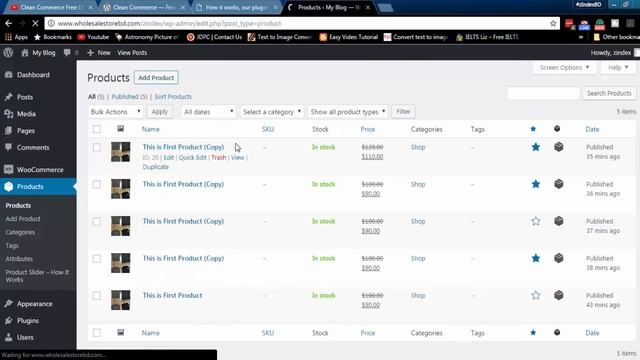The image size is (640, 360).
Task: Open Categories submenu item in sidebar
Action: point(20,232)
